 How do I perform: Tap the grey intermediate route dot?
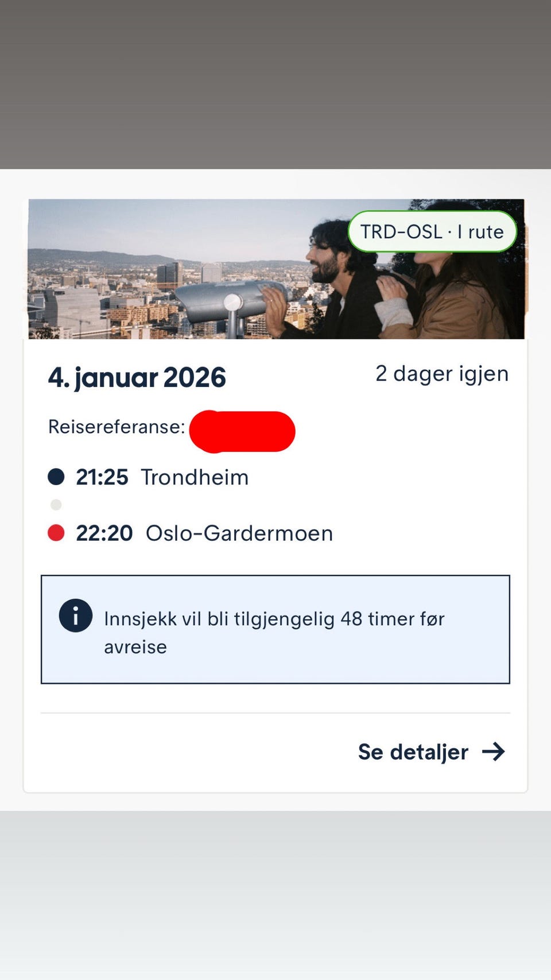pyautogui.click(x=56, y=505)
